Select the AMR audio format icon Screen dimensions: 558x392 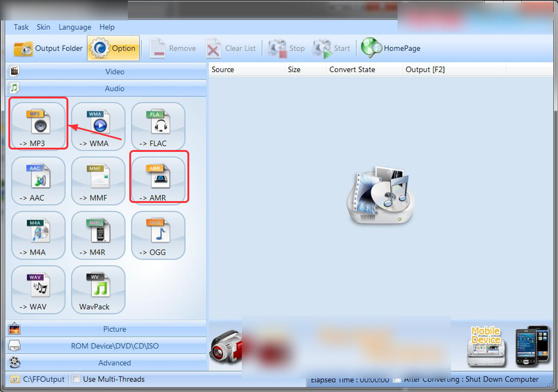click(158, 180)
